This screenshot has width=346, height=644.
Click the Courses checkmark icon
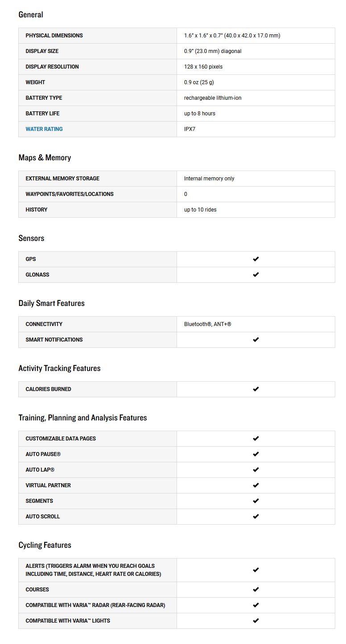[x=256, y=590]
